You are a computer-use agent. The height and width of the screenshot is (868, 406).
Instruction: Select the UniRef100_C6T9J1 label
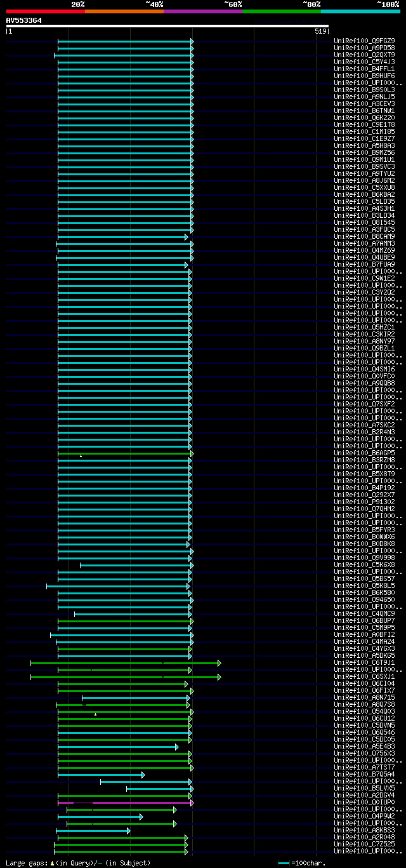tap(364, 662)
